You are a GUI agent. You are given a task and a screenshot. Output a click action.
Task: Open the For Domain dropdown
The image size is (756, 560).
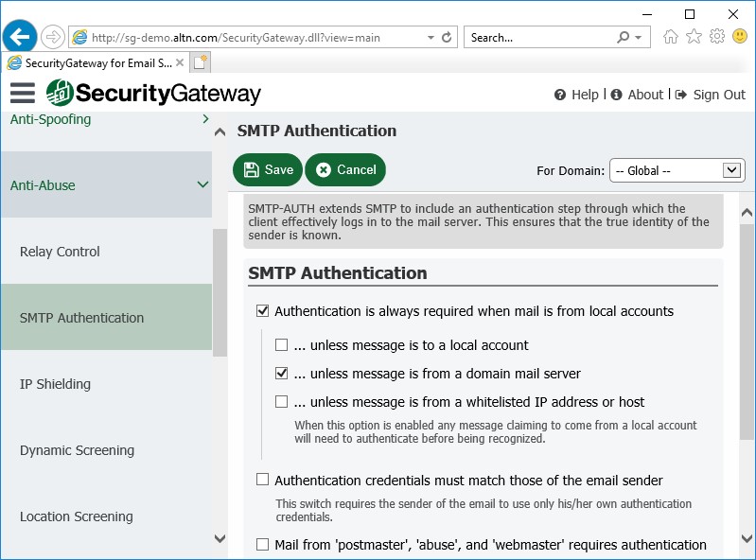(677, 170)
